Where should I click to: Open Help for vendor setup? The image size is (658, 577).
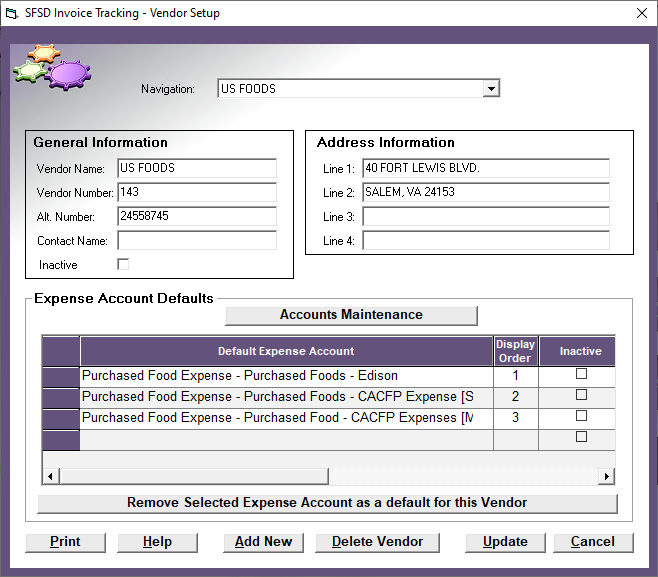[157, 542]
